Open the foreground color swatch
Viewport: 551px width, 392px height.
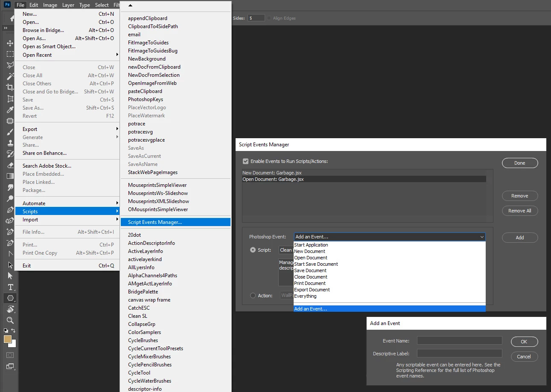click(x=7, y=339)
